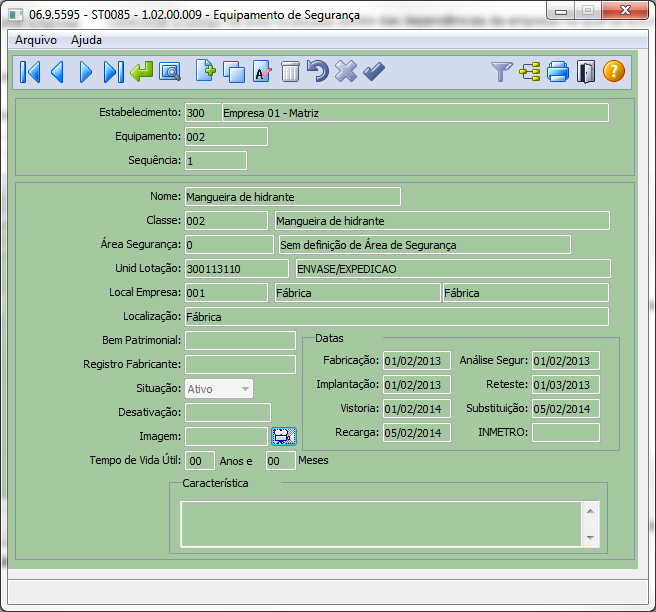
Task: Click the Classe description 'Mangueira de hidrante'
Action: point(442,220)
